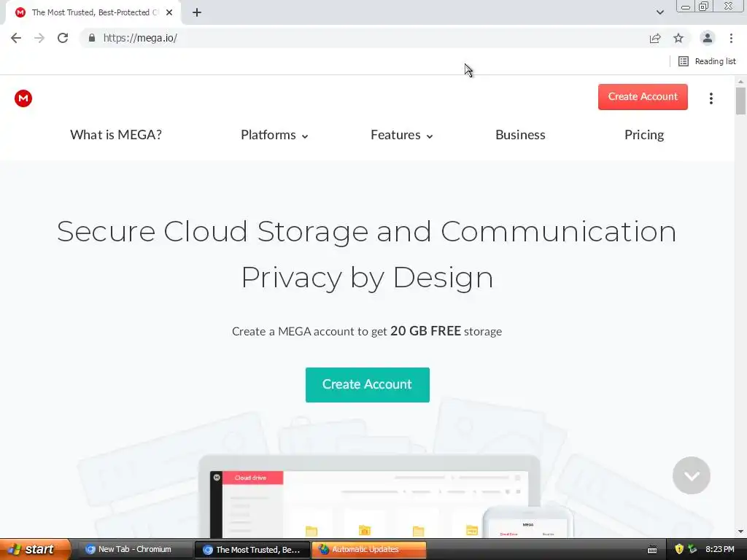Click the 20 GB FREE text
This screenshot has width=747, height=560.
pos(425,331)
